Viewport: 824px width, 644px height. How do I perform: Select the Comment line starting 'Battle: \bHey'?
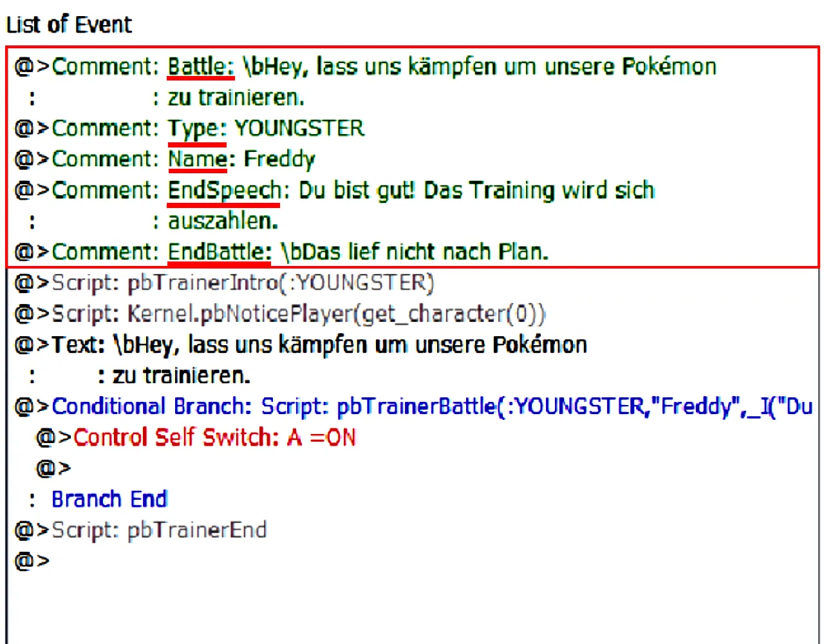[x=365, y=67]
